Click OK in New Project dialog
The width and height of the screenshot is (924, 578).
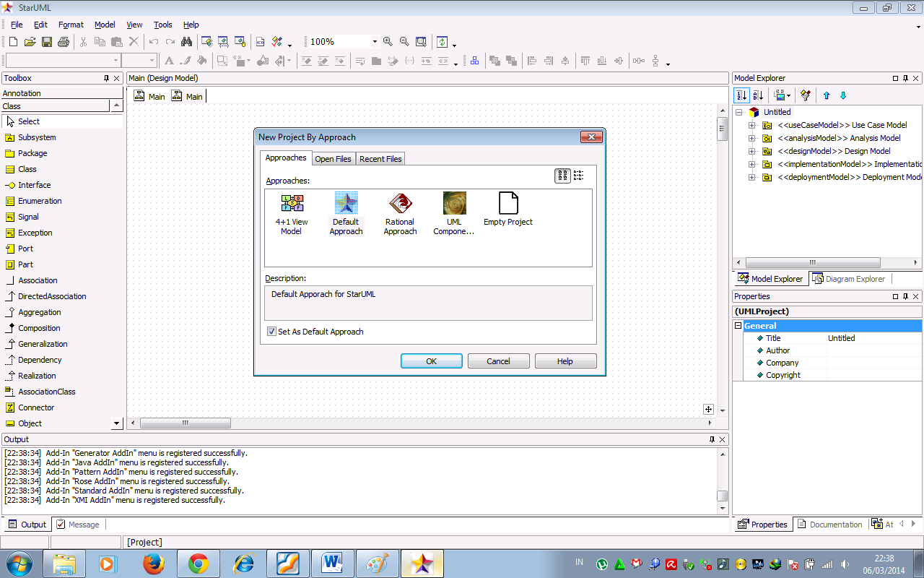(432, 361)
